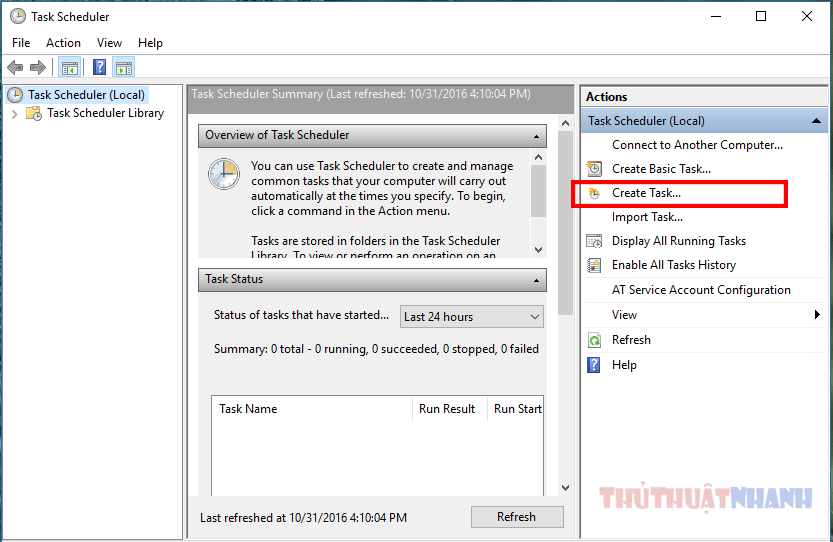
Task: Click the green Refresh icon in Actions pane
Action: pos(594,340)
